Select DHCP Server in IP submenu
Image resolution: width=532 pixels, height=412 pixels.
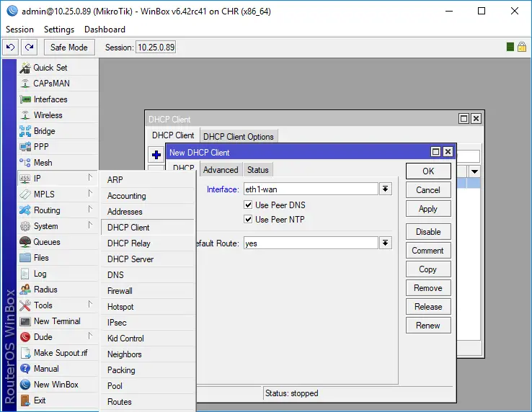point(148,259)
